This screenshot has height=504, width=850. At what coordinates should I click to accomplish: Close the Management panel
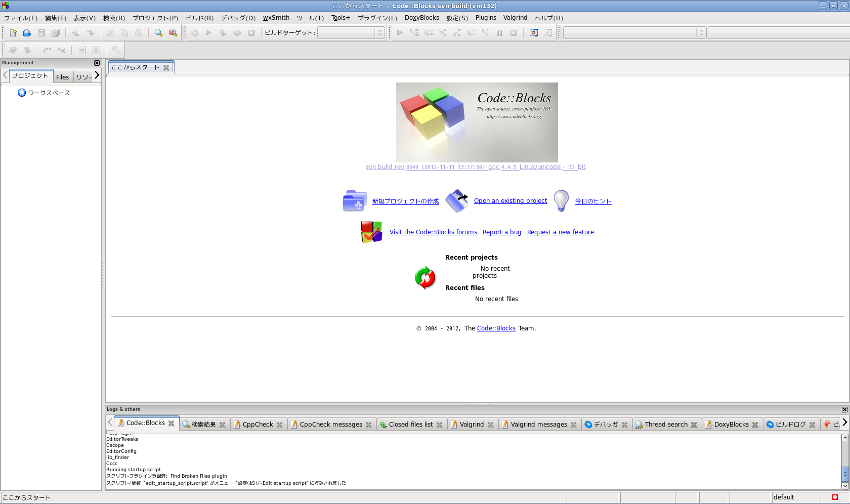[x=97, y=63]
